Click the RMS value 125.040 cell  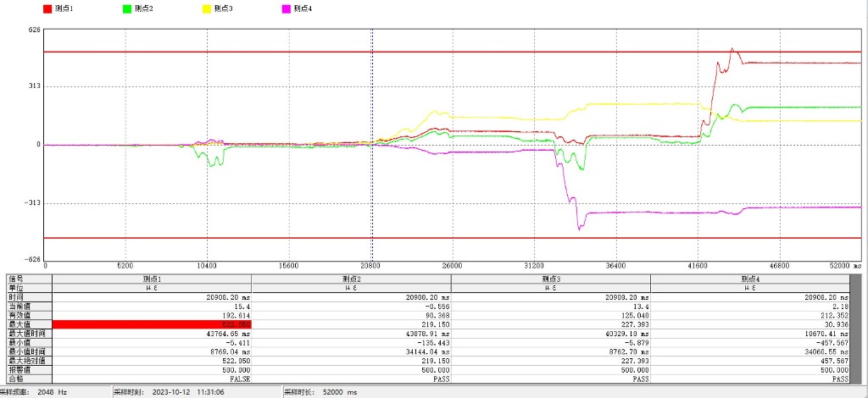551,315
